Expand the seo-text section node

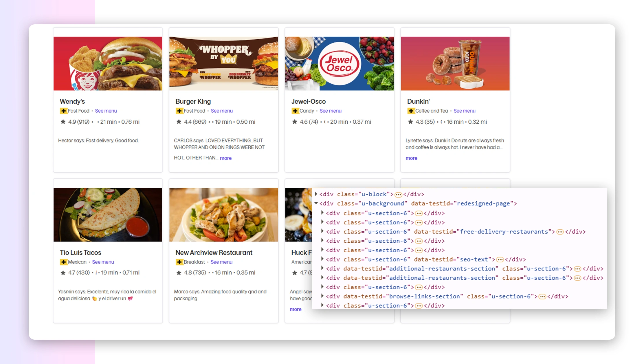(x=322, y=259)
